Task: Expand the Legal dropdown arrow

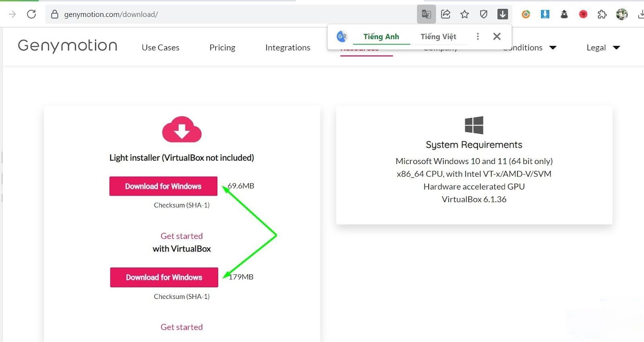Action: 616,48
